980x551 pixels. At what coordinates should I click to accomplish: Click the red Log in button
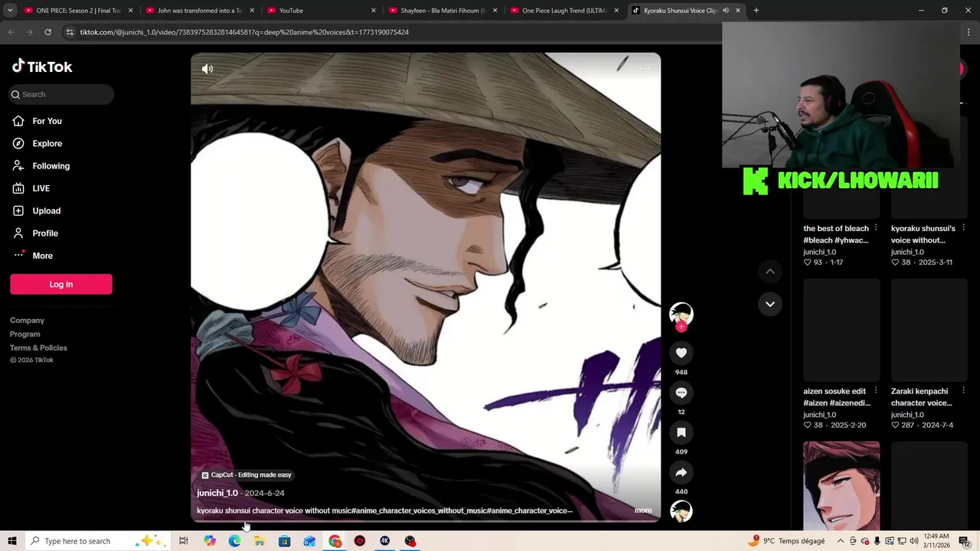[x=61, y=284]
